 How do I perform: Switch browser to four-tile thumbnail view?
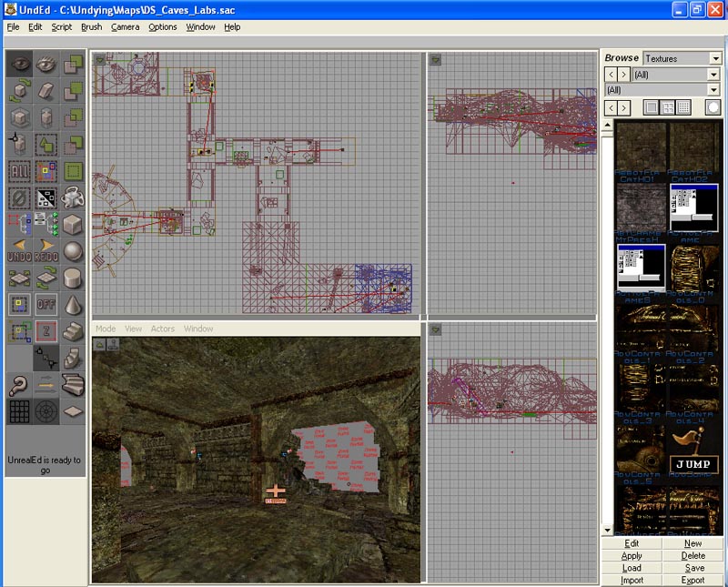[668, 107]
